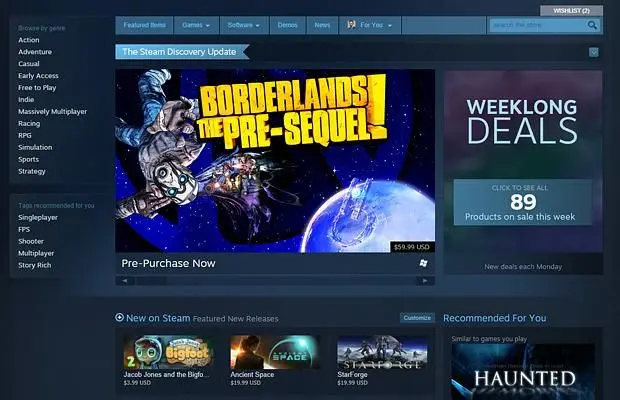Screen dimensions: 620x400
Task: Click the StarForge title text
Action: (352, 374)
